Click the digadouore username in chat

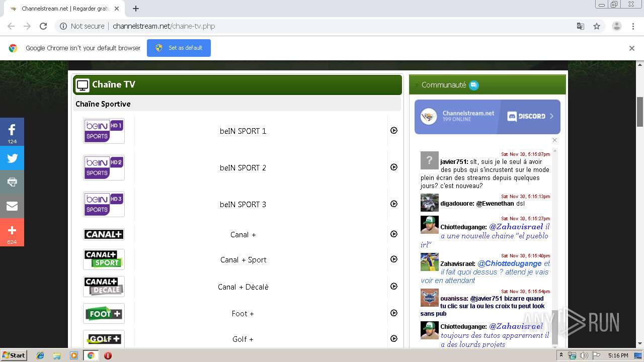coord(457,204)
